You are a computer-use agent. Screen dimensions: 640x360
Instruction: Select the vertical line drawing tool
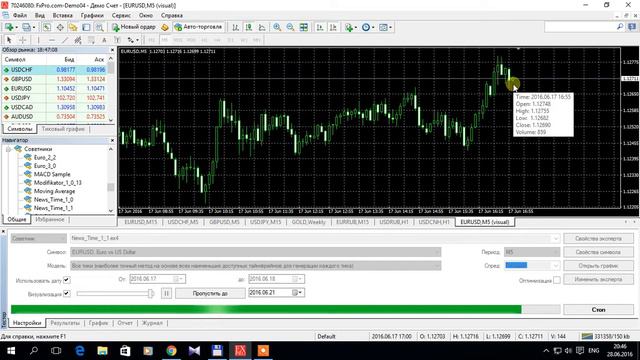pos(38,40)
